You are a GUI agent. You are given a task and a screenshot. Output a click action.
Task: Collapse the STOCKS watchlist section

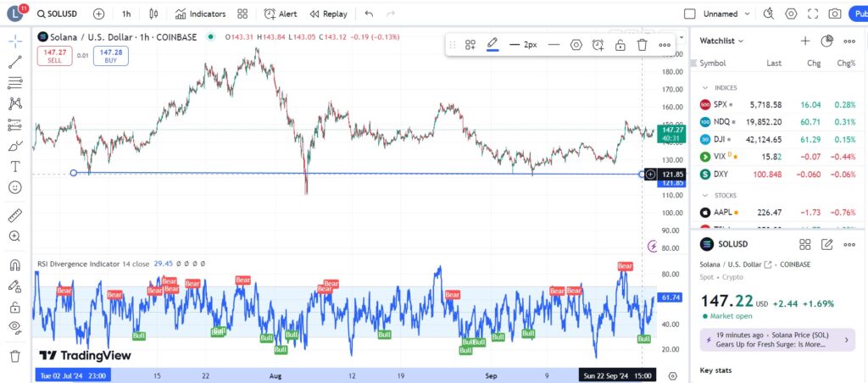pos(705,196)
